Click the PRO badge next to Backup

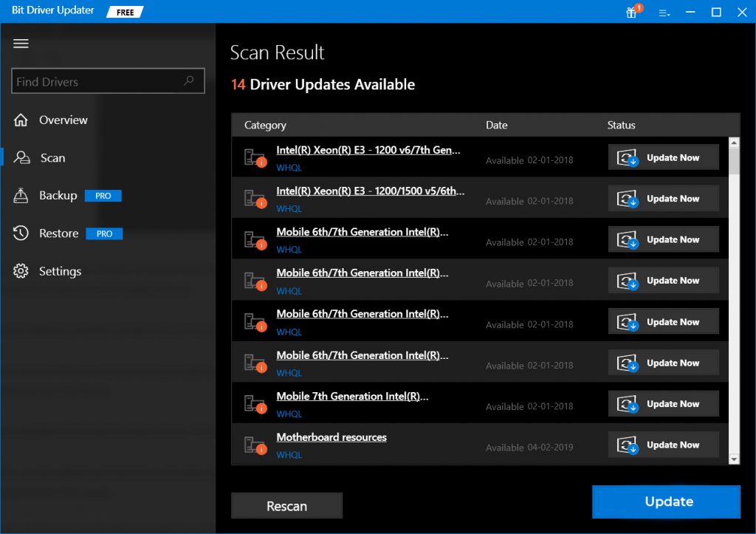(103, 195)
